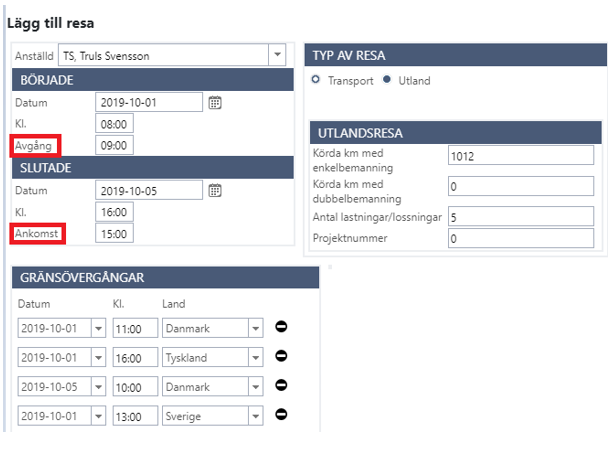Expand the Anställd employee dropdown

276,56
